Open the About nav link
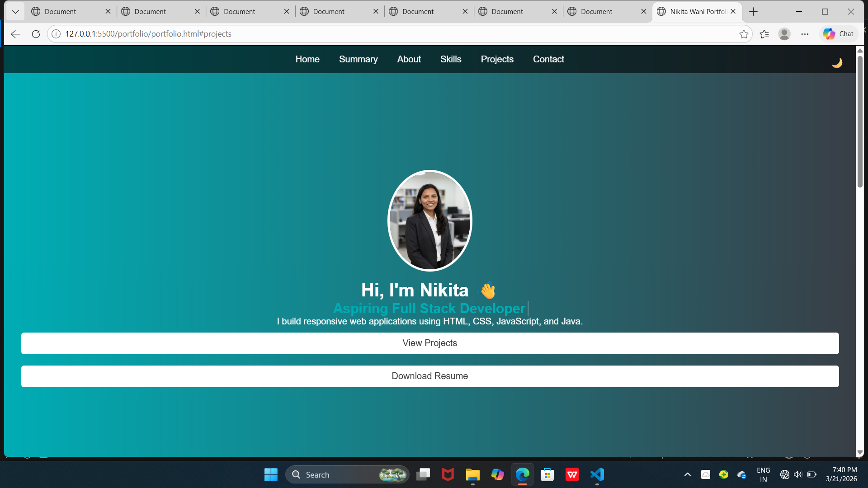This screenshot has height=488, width=868. click(409, 59)
